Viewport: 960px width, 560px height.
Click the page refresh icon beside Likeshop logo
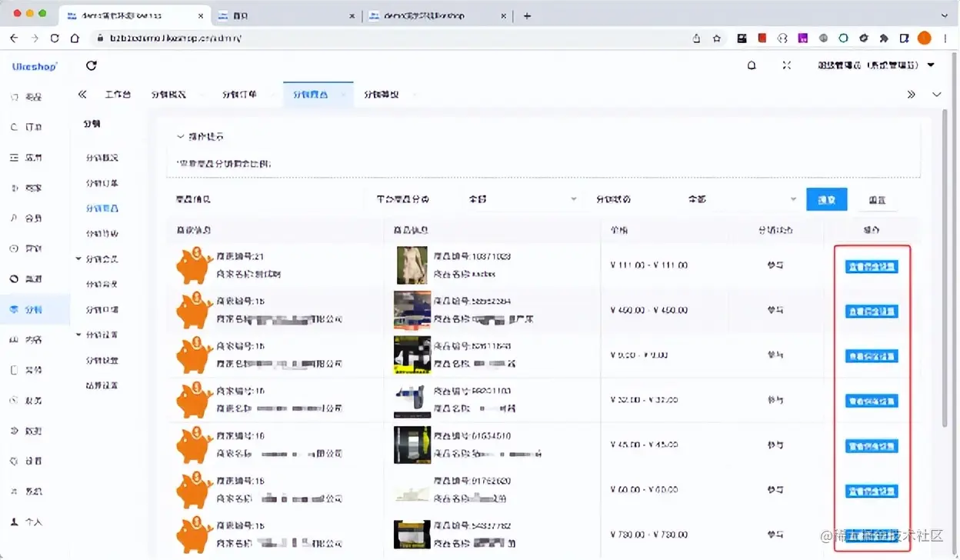tap(92, 65)
